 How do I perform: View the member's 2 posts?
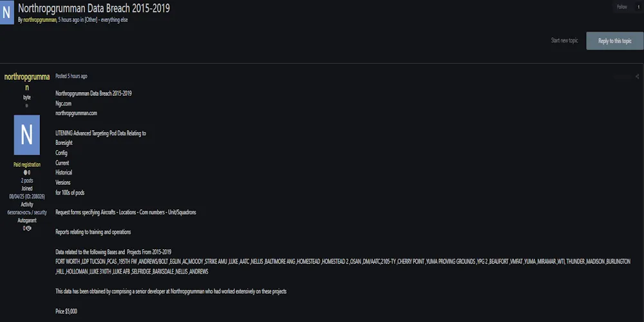pos(27,180)
